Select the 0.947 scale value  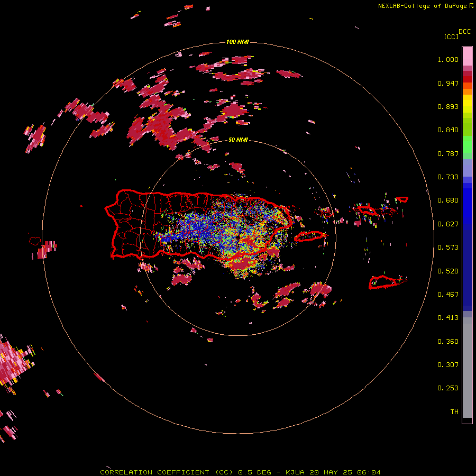click(448, 83)
